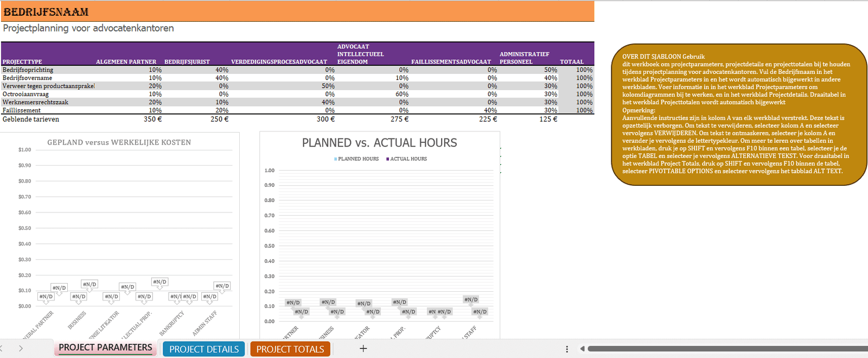Select Faillissement's 40% bankruptcy attorney cell
This screenshot has width=868, height=358.
click(x=490, y=110)
